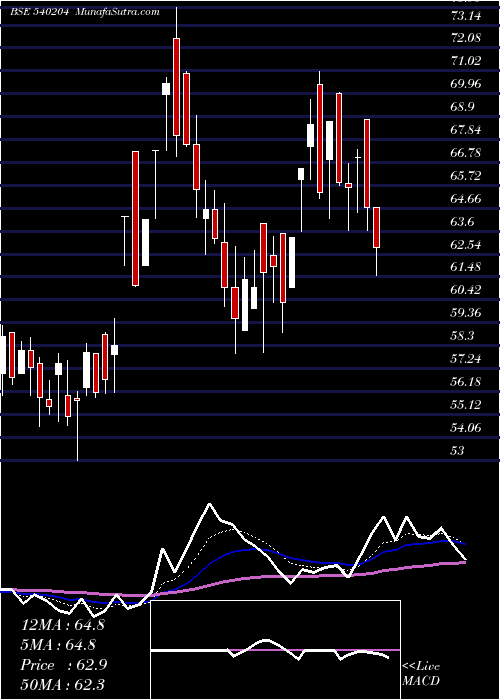Click the Price : 62.9 reading

(x=64, y=665)
